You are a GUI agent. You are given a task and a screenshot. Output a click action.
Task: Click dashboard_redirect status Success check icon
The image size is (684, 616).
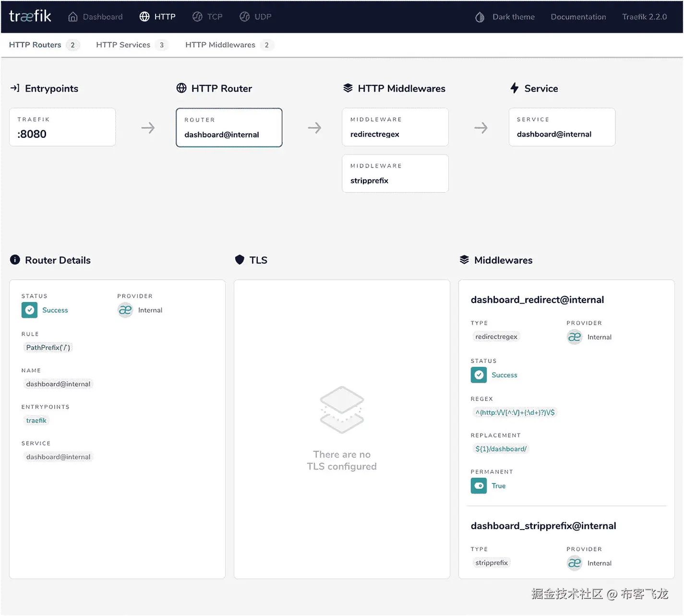click(x=479, y=375)
